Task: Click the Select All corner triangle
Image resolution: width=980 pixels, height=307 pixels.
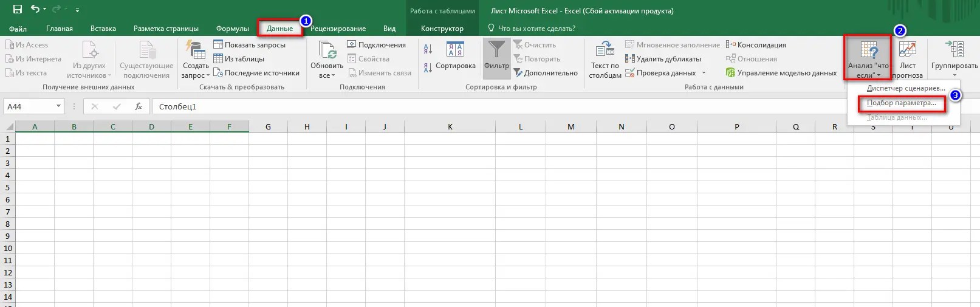Action: tap(9, 126)
